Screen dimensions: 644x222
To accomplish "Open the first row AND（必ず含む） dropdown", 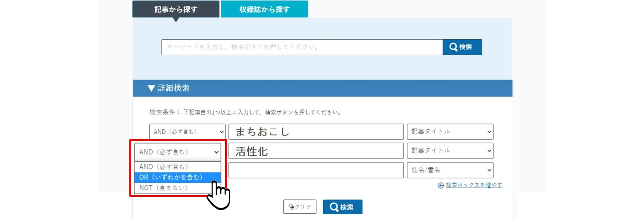I will pyautogui.click(x=187, y=132).
